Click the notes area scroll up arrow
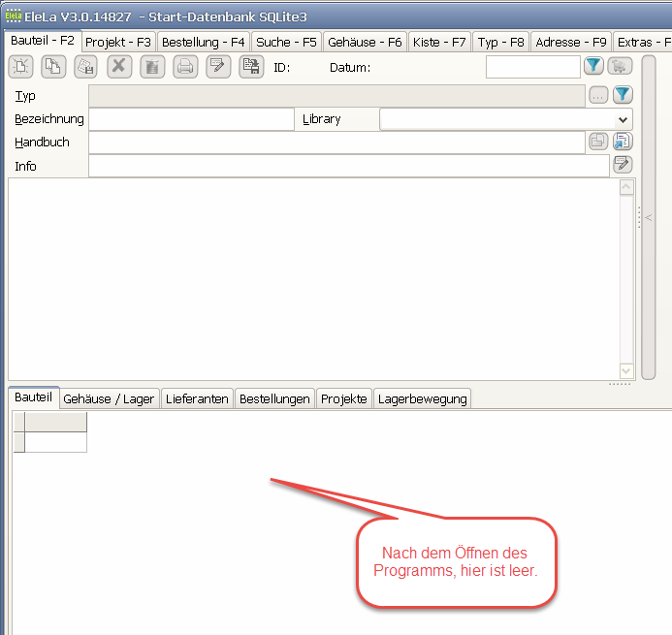 [626, 187]
